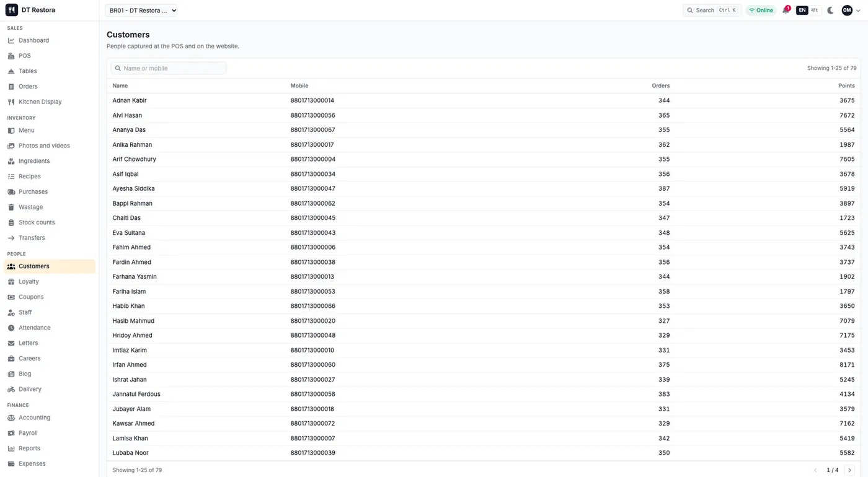Open the global Search box
The height and width of the screenshot is (477, 868).
pyautogui.click(x=712, y=10)
